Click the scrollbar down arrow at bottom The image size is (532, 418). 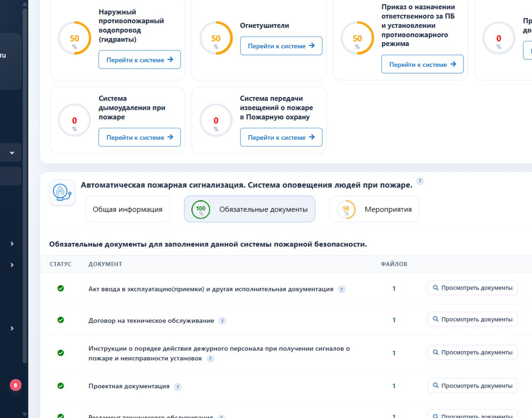[x=25, y=414]
